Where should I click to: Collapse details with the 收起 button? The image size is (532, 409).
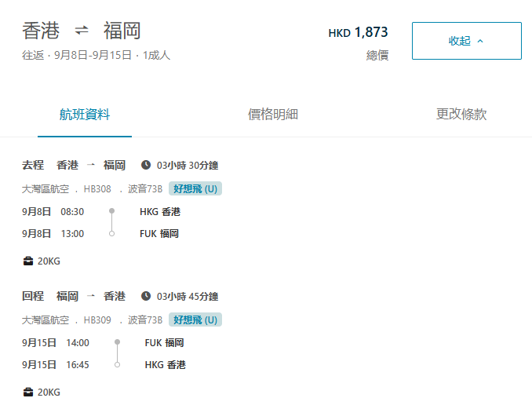point(467,41)
